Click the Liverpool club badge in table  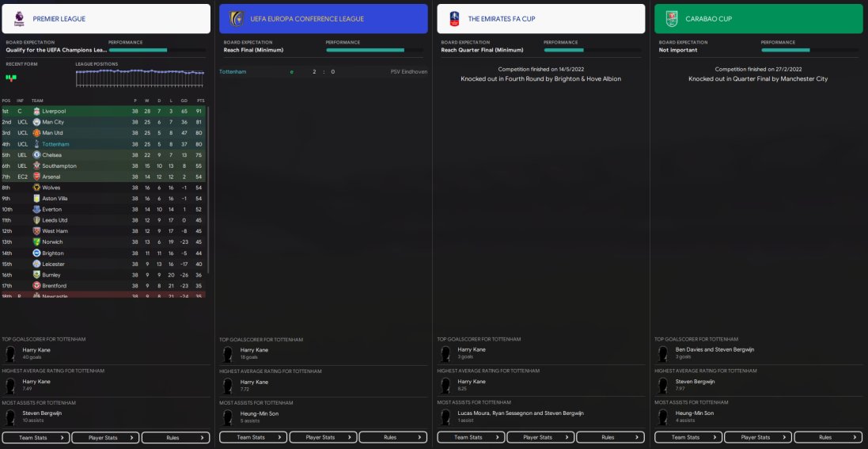(x=36, y=112)
